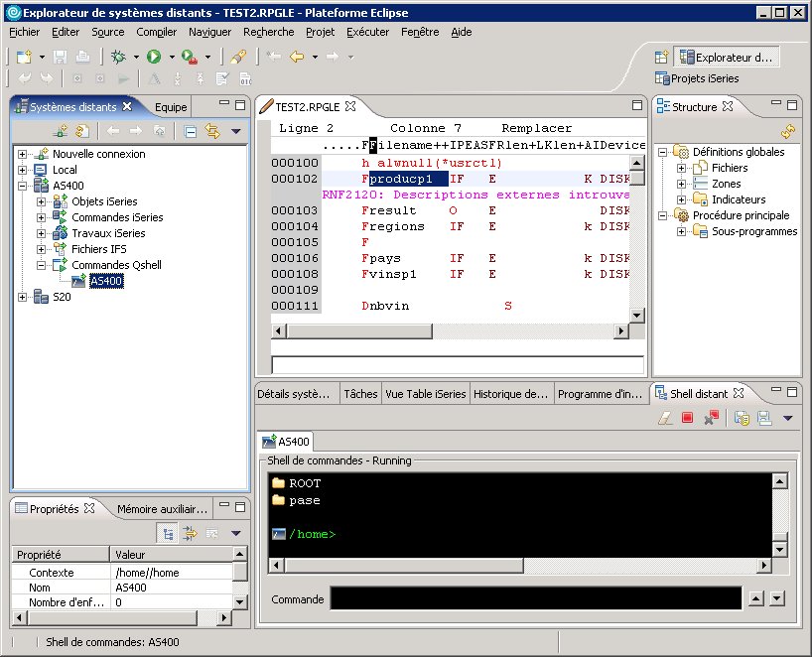Collapse Définitions globales in Structure
This screenshot has height=657, width=812.
point(662,152)
